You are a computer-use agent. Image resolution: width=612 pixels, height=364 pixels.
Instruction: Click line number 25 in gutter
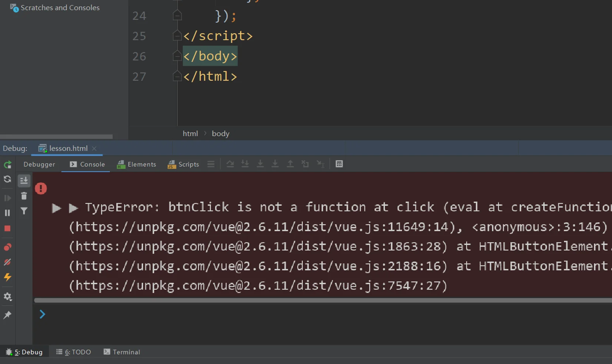[139, 36]
